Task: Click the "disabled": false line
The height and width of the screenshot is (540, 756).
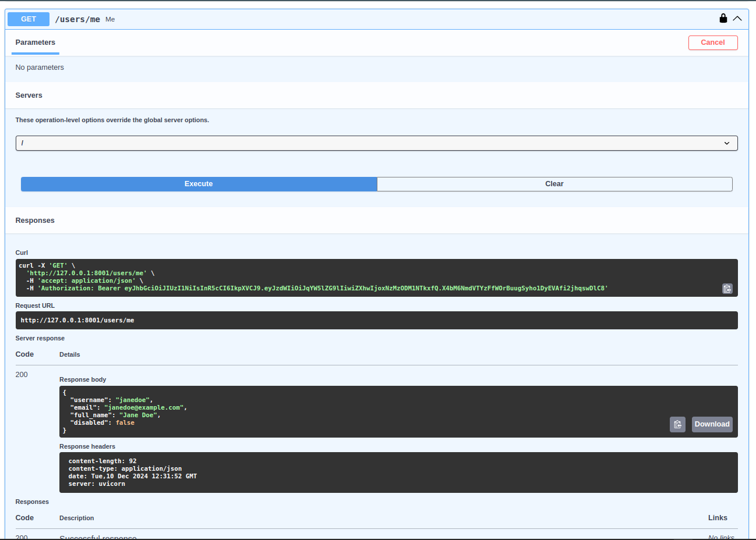Action: click(x=103, y=422)
